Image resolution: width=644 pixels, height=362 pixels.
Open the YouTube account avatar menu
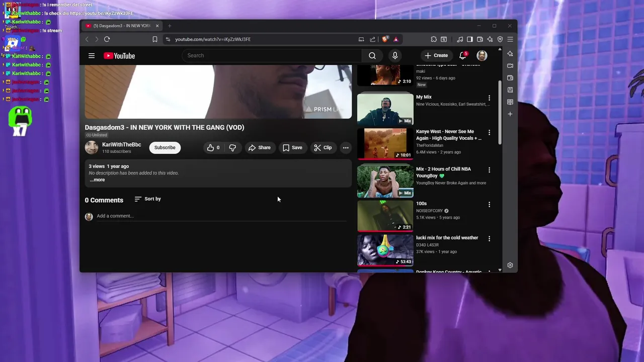pos(482,56)
